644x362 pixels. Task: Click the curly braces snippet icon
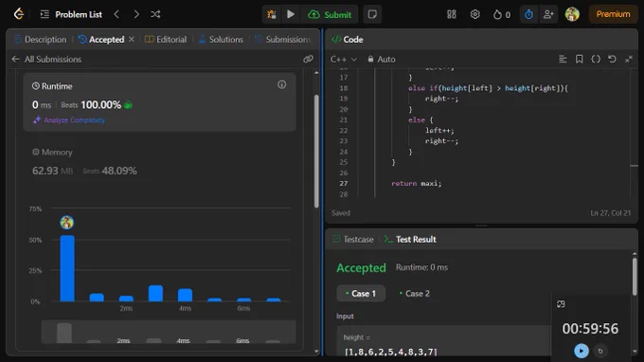pos(596,59)
